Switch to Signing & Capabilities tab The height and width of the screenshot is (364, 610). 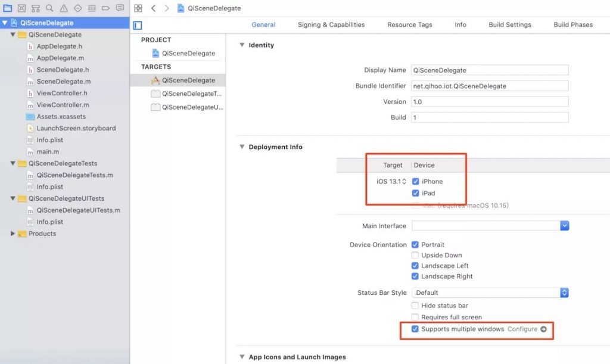pyautogui.click(x=331, y=24)
